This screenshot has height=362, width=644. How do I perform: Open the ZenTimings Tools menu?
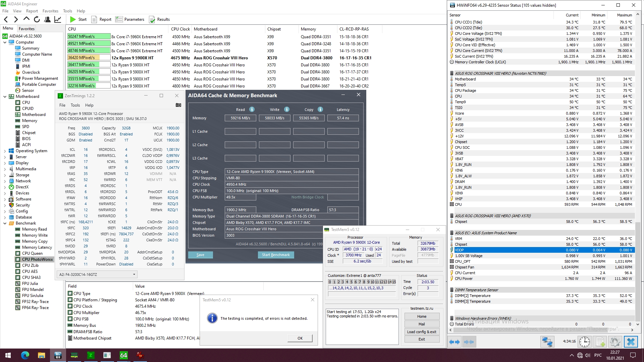click(x=75, y=105)
